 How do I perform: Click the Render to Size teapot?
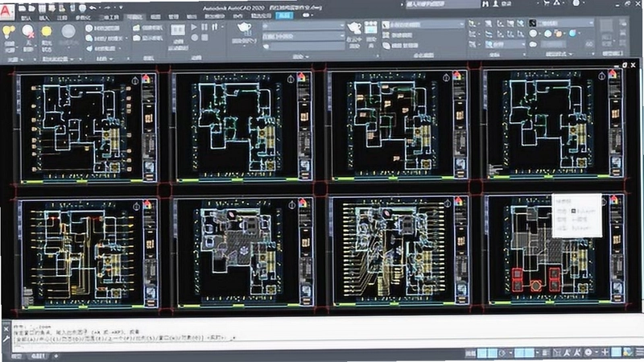[245, 33]
